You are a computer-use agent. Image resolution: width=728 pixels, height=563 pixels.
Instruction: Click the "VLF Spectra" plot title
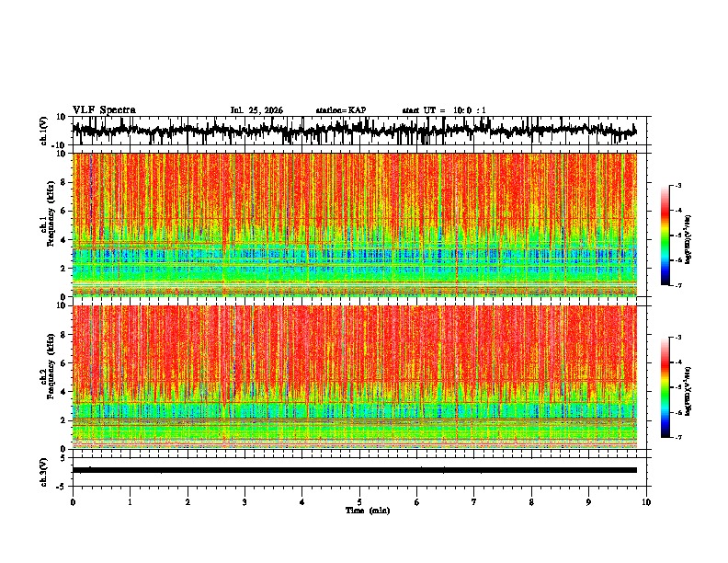104,110
